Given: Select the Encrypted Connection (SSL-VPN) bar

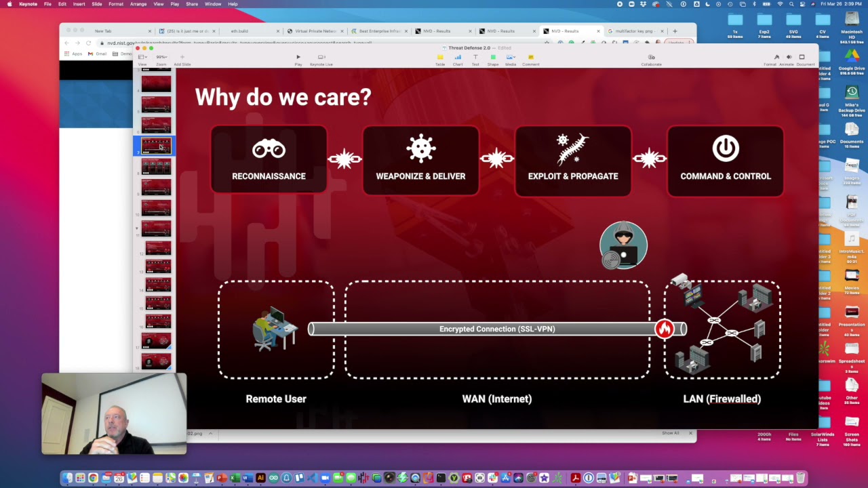Looking at the screenshot, I should pyautogui.click(x=497, y=329).
